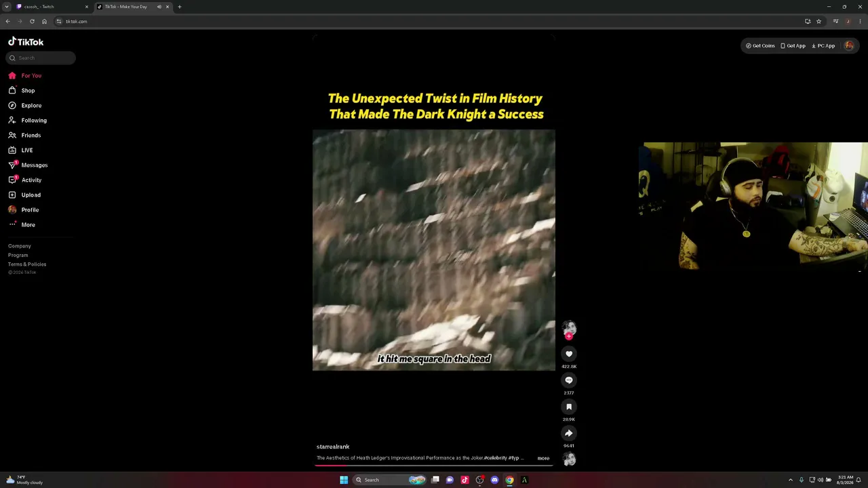Bookmark this page with the star
868x488 pixels.
(x=818, y=22)
